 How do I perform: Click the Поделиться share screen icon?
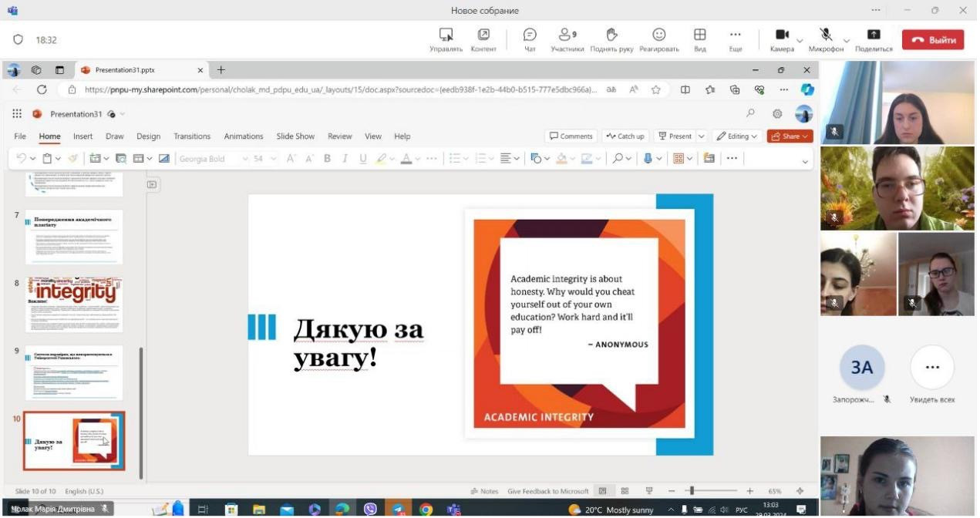point(873,35)
